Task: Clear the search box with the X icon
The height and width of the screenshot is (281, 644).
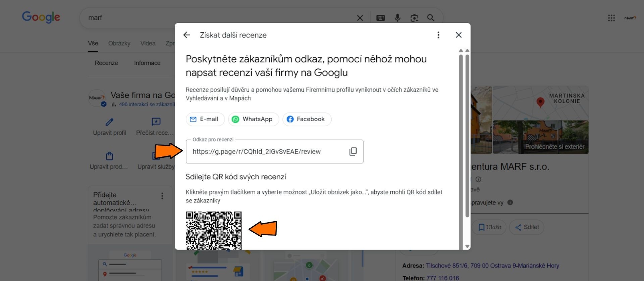Action: (x=360, y=18)
